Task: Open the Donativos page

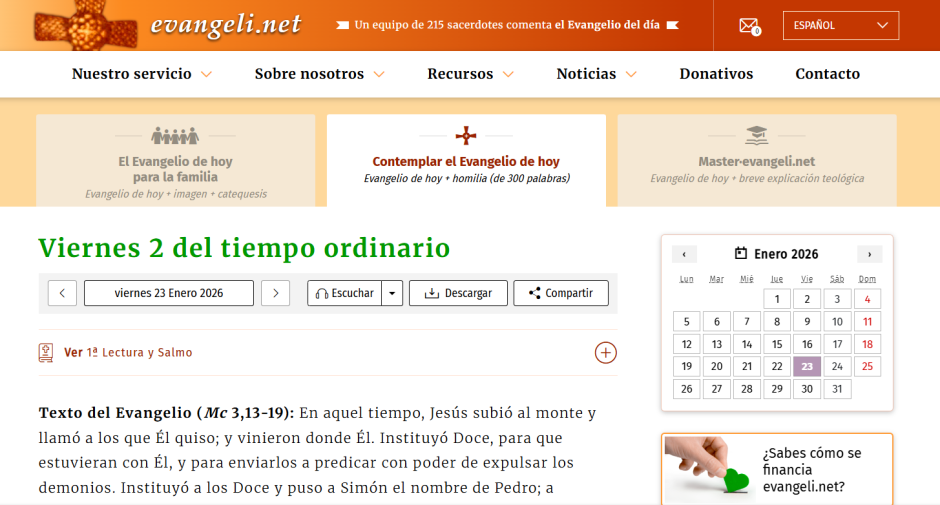Action: pyautogui.click(x=716, y=74)
